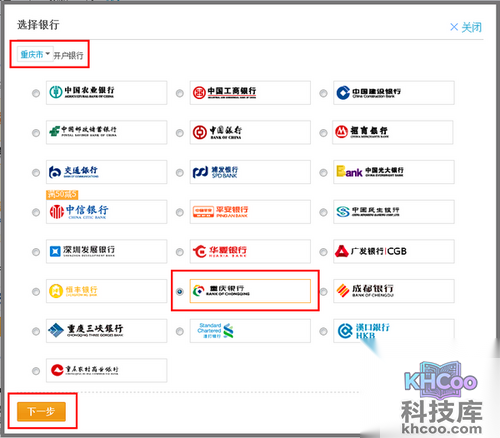This screenshot has height=438, width=500.
Task: Select the 招商银行 radio button
Action: pos(323,133)
